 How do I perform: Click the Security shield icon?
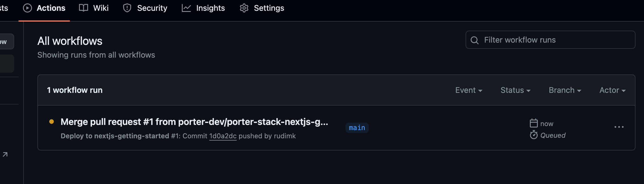127,8
